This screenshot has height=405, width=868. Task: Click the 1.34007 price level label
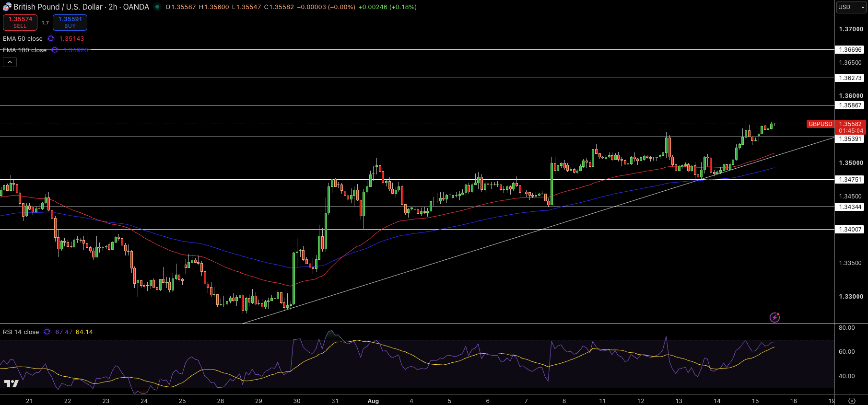pos(850,230)
